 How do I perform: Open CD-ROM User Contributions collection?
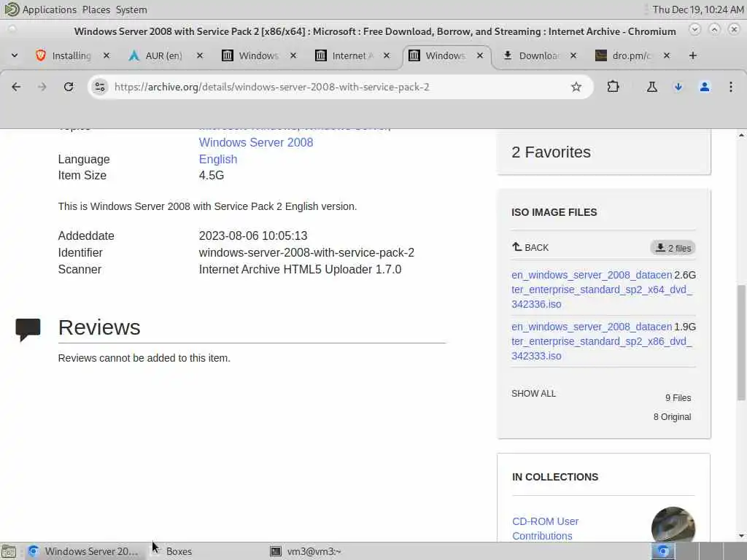coord(545,529)
